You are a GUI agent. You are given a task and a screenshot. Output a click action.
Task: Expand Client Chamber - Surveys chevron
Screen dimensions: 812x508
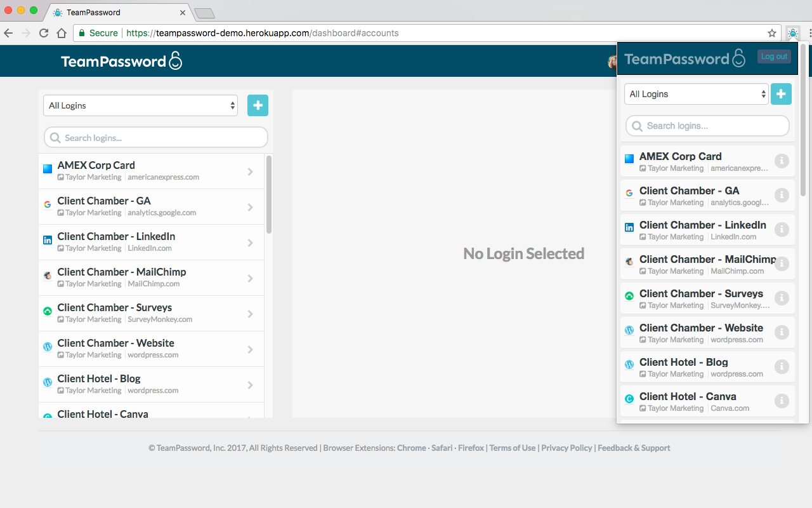click(x=251, y=314)
